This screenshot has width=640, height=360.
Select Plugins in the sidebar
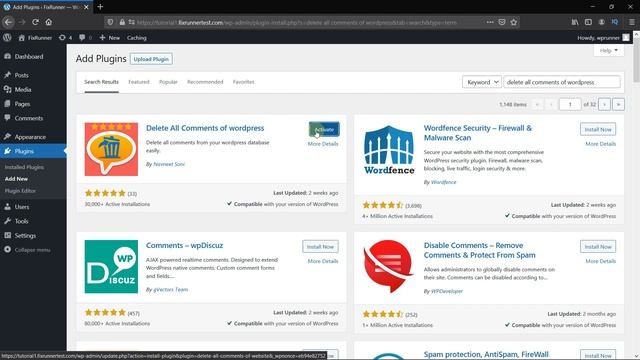point(24,151)
